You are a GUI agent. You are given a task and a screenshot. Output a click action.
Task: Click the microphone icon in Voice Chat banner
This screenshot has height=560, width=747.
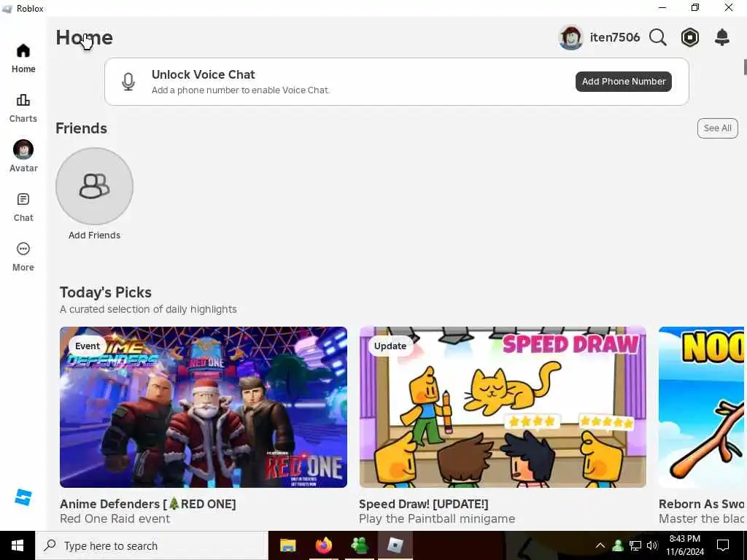click(128, 82)
